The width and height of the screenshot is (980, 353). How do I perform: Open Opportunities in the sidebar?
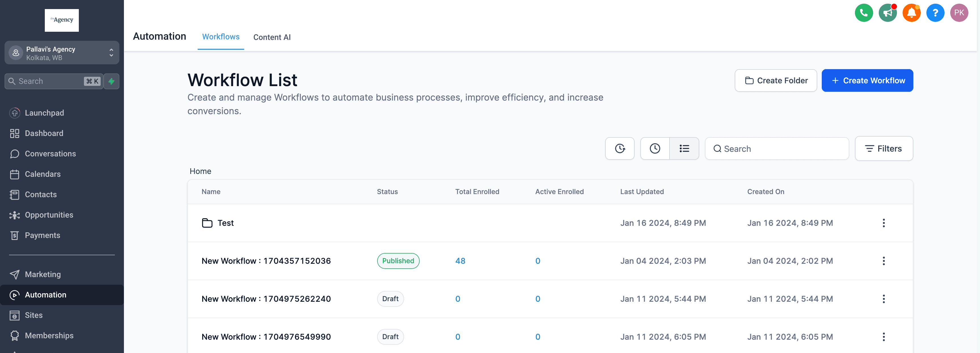point(49,215)
